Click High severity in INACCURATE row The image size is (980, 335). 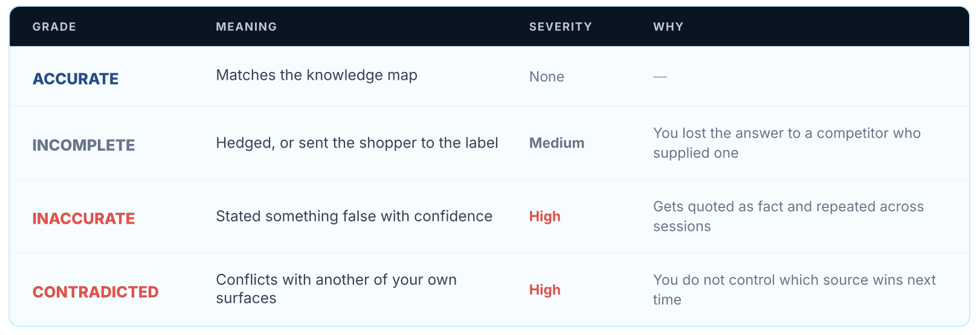[x=545, y=216]
